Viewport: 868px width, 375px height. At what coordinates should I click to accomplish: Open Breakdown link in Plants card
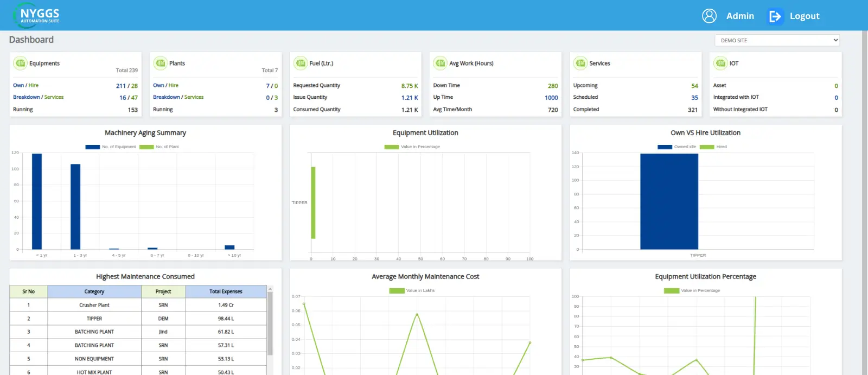point(167,97)
